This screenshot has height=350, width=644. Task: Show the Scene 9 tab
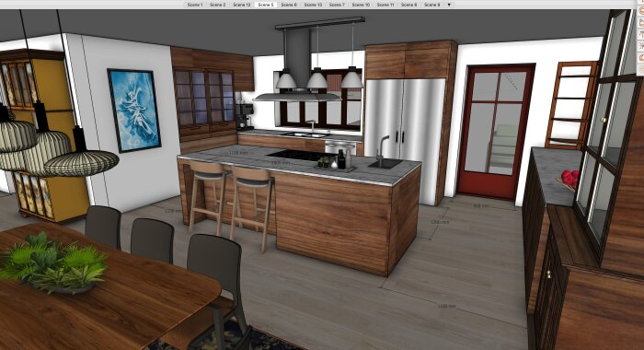coord(432,5)
